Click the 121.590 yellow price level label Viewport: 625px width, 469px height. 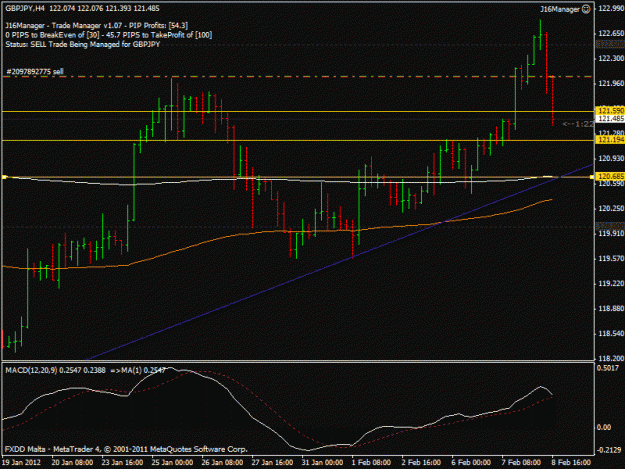(x=610, y=110)
